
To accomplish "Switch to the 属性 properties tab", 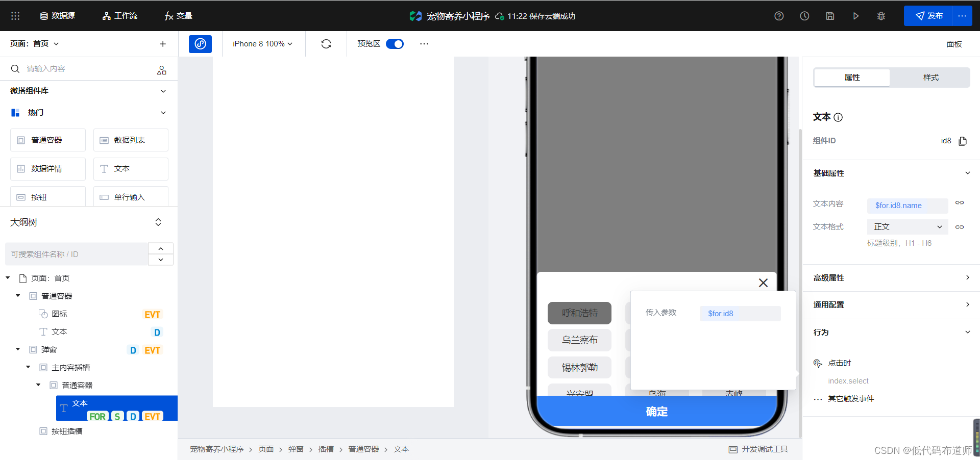I will pyautogui.click(x=852, y=78).
